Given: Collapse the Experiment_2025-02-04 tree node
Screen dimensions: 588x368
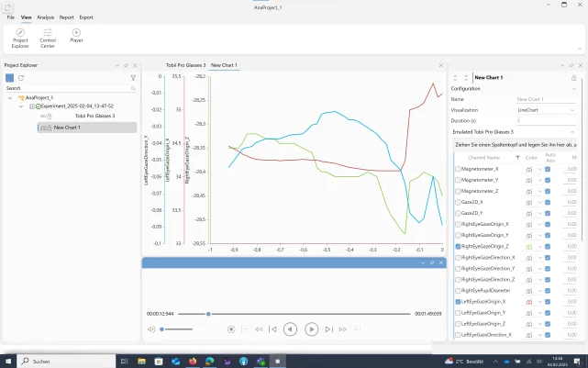Looking at the screenshot, I should click(x=21, y=106).
